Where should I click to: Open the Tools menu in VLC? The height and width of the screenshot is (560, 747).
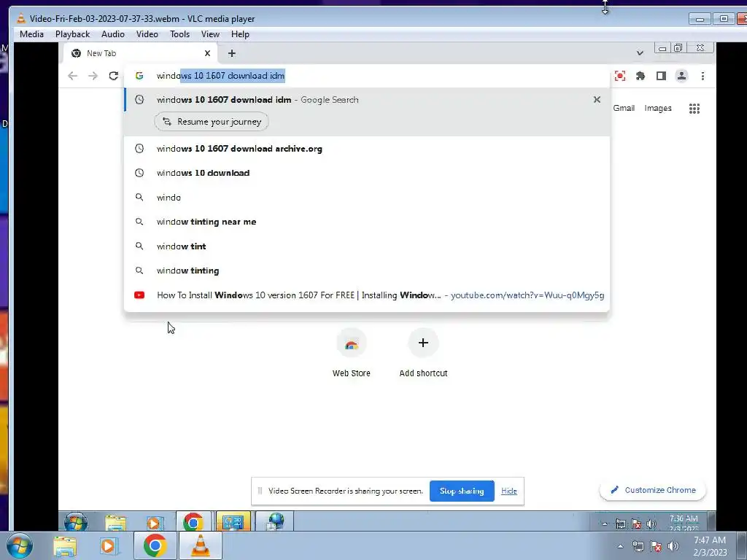(x=179, y=34)
